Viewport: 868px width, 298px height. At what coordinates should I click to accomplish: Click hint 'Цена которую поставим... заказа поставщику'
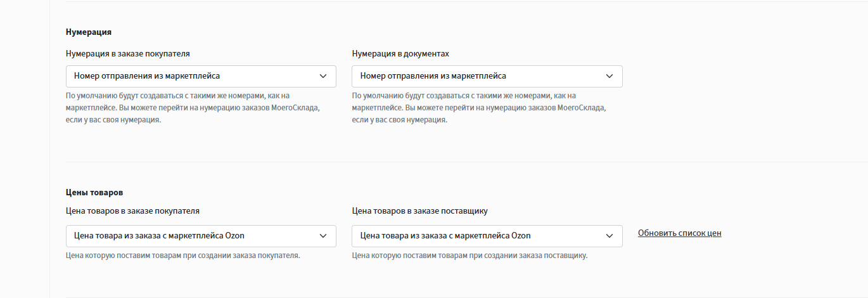(x=470, y=256)
